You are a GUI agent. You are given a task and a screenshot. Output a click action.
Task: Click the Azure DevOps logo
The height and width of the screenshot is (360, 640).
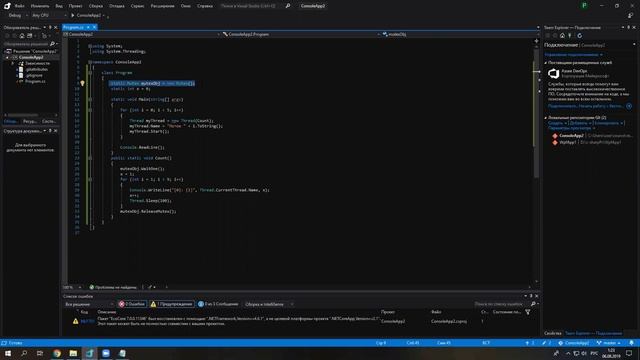(x=553, y=73)
